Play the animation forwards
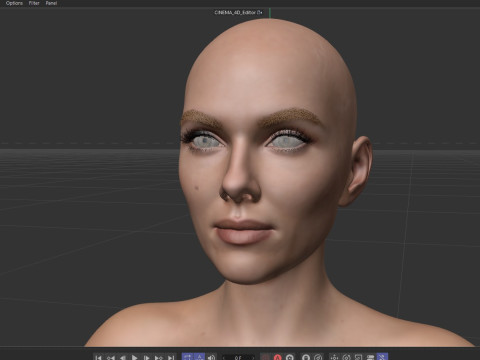 click(134, 357)
